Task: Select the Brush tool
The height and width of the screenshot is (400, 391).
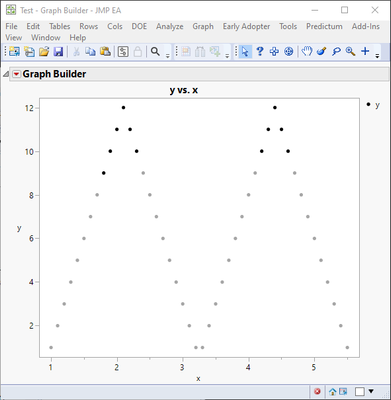Action: tap(321, 52)
